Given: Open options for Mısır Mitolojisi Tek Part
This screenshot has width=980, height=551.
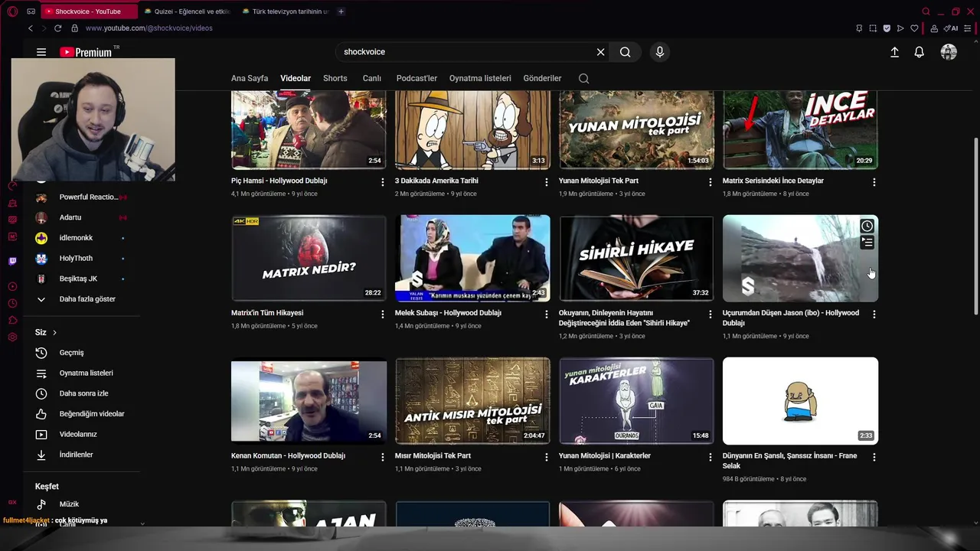Looking at the screenshot, I should coord(547,457).
